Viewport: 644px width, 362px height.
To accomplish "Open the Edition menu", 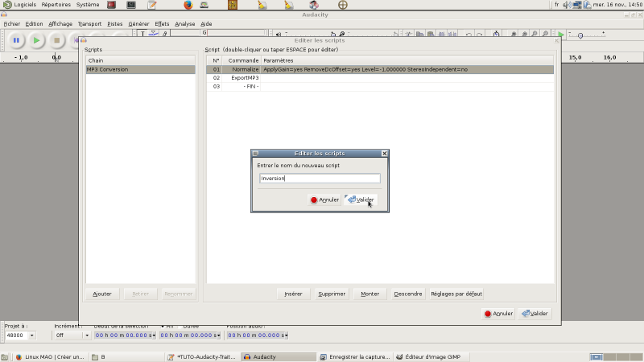I will (x=34, y=24).
